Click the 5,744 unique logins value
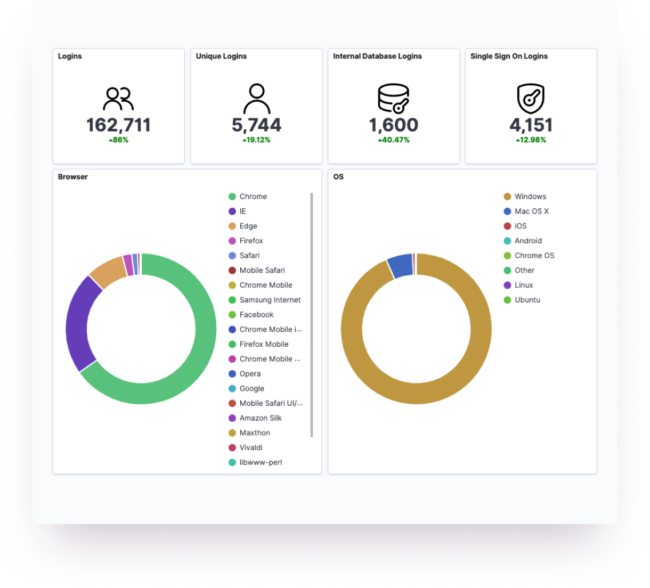 click(x=256, y=126)
